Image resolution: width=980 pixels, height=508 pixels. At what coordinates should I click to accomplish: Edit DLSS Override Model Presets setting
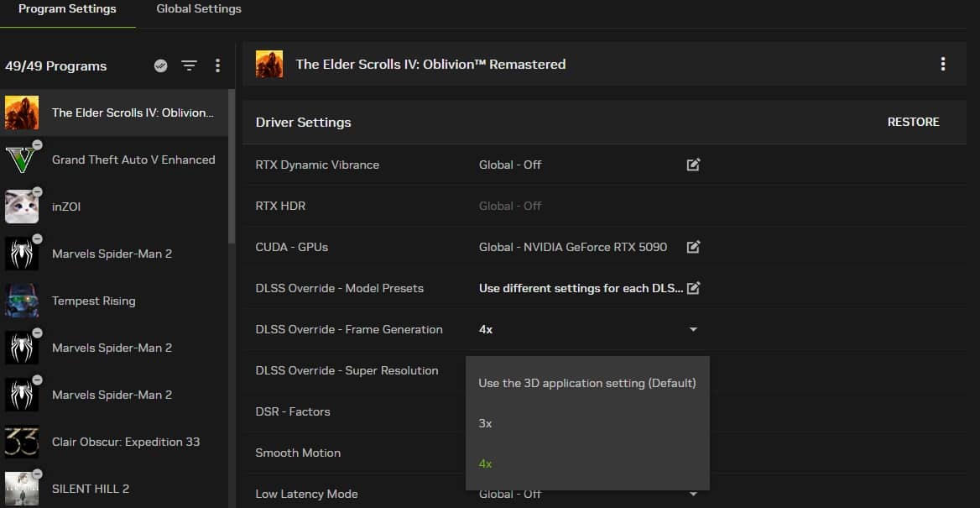693,288
